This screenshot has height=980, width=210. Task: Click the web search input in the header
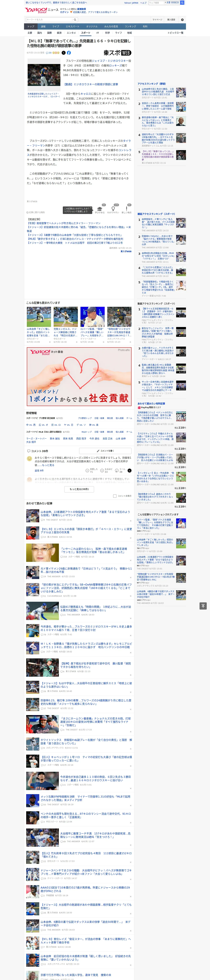pos(156,3)
